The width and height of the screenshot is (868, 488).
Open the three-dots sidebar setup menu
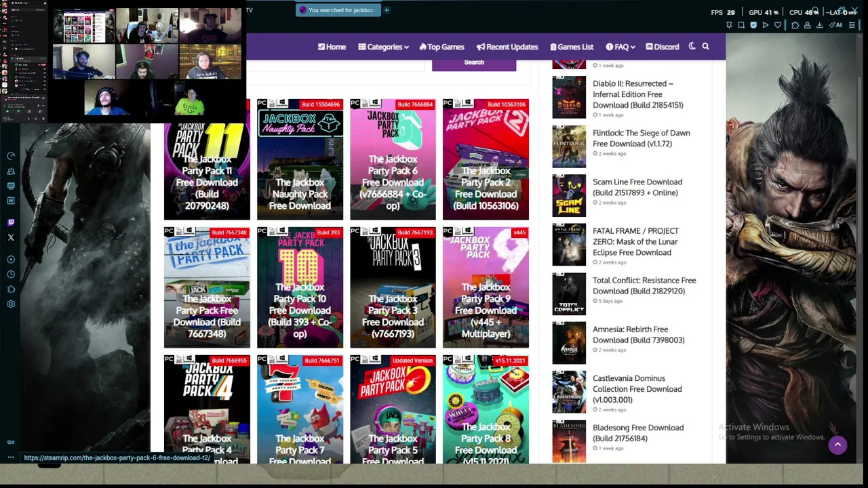[11, 457]
